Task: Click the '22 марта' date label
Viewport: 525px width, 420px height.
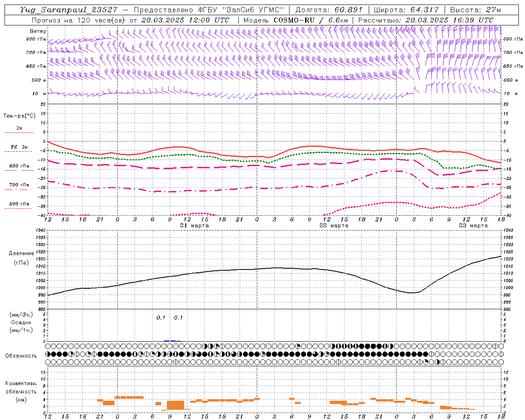Action: point(334,226)
